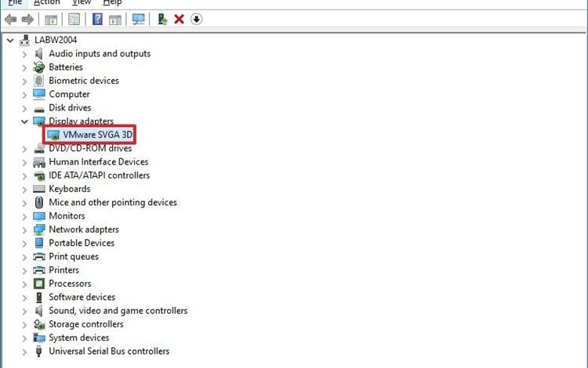588x368 pixels.
Task: Click the Disable device down-arrow icon
Action: pos(196,19)
